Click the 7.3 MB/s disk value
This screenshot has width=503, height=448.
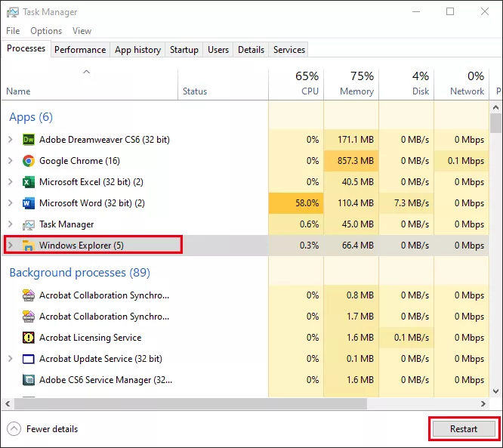click(412, 203)
